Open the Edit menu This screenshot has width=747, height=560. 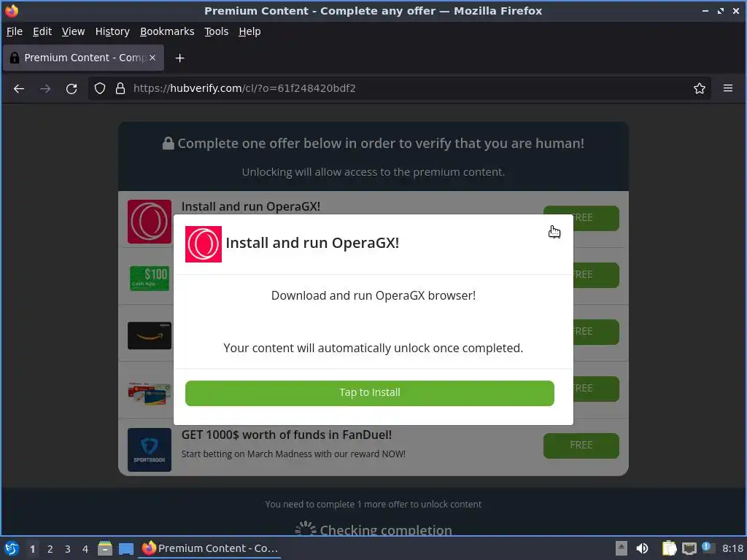(42, 31)
